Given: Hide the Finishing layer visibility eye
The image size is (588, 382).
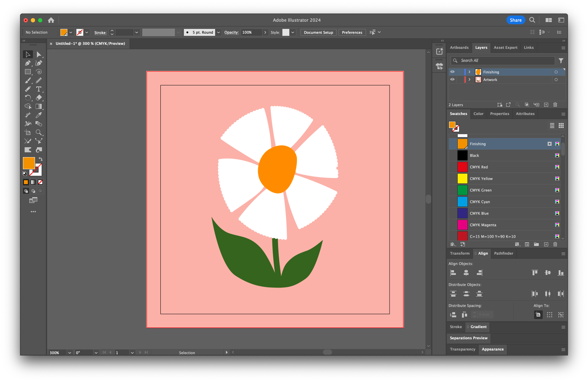Looking at the screenshot, I should coord(452,72).
